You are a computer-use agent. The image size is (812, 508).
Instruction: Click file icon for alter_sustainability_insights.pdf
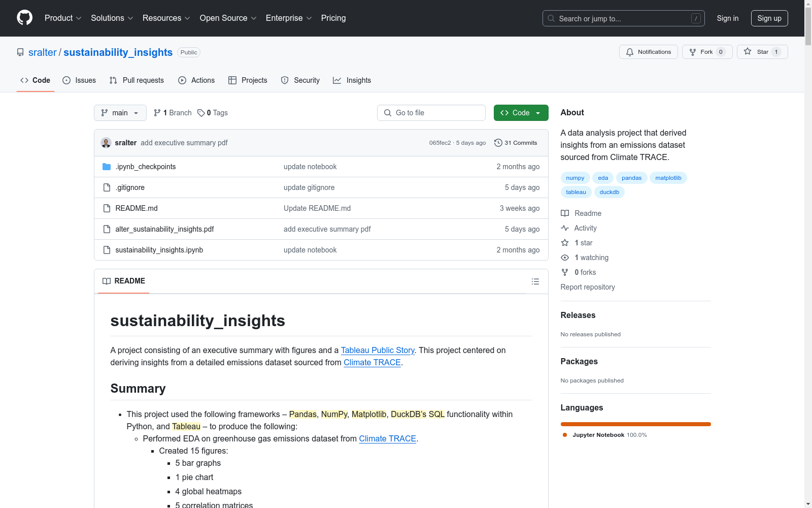coord(107,229)
